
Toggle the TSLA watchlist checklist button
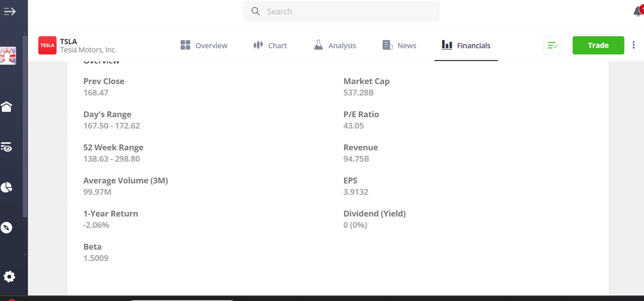click(x=552, y=45)
